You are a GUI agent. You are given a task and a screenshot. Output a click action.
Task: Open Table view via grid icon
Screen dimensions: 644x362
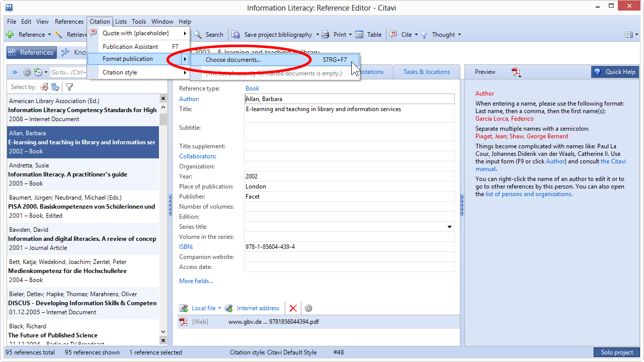pyautogui.click(x=359, y=35)
